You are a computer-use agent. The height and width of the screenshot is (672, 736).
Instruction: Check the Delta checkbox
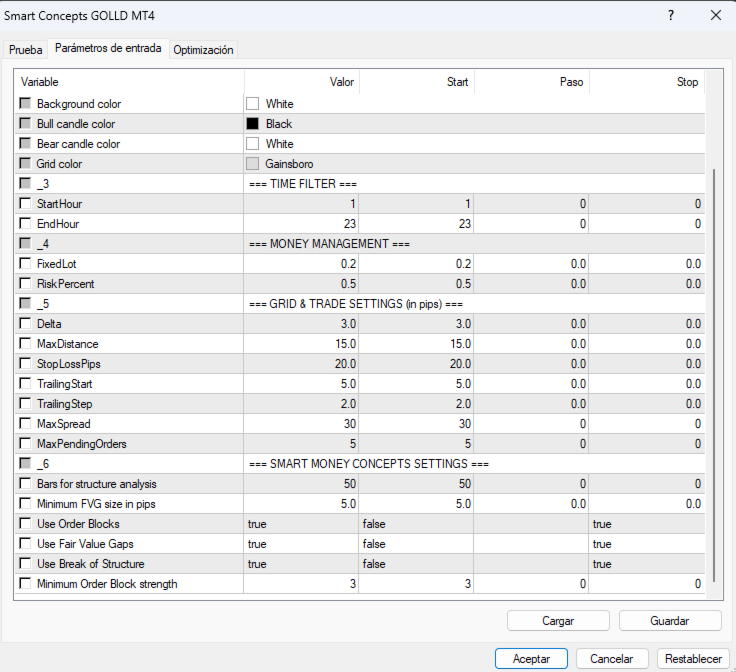tap(25, 323)
